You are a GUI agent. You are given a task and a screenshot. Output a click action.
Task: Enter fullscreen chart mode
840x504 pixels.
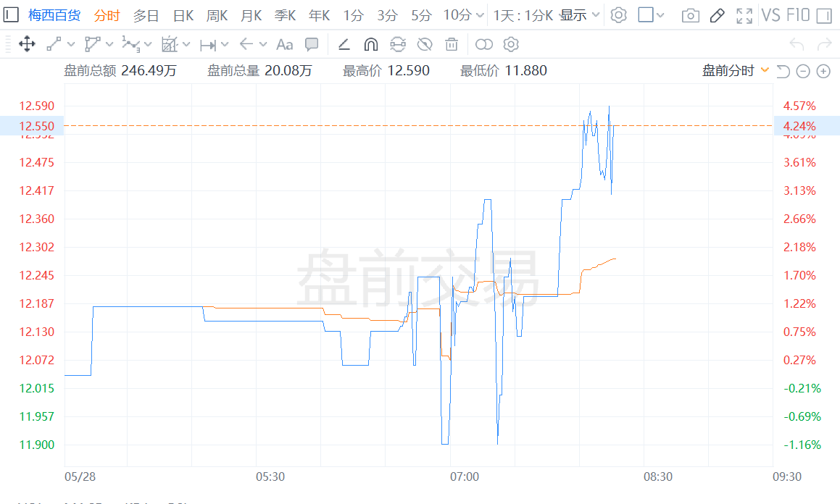coord(744,15)
